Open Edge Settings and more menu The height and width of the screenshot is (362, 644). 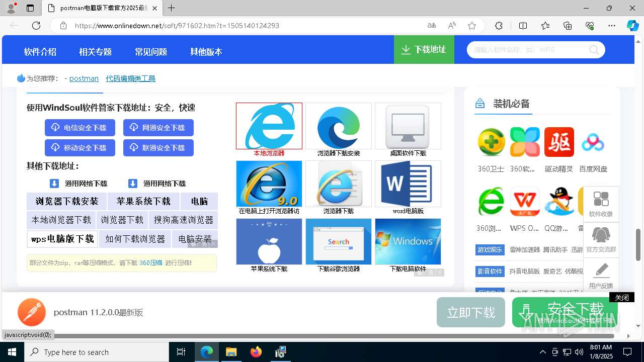click(x=612, y=26)
